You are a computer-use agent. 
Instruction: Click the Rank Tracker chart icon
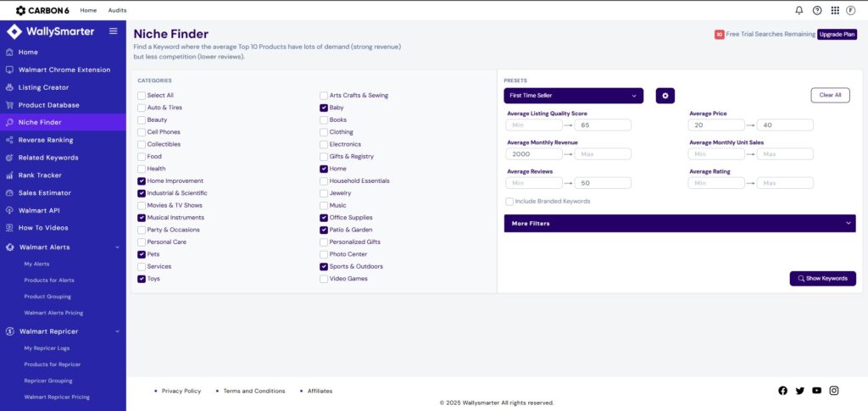tap(9, 175)
